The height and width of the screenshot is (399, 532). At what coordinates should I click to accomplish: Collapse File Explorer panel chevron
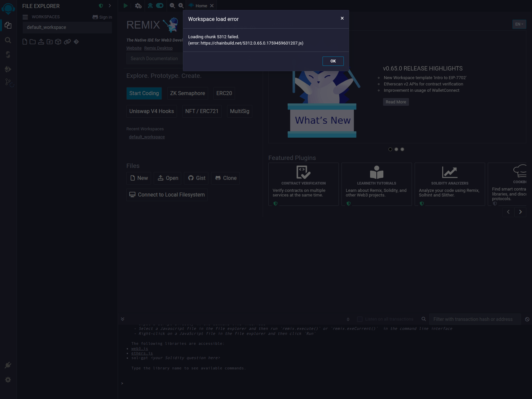[110, 6]
